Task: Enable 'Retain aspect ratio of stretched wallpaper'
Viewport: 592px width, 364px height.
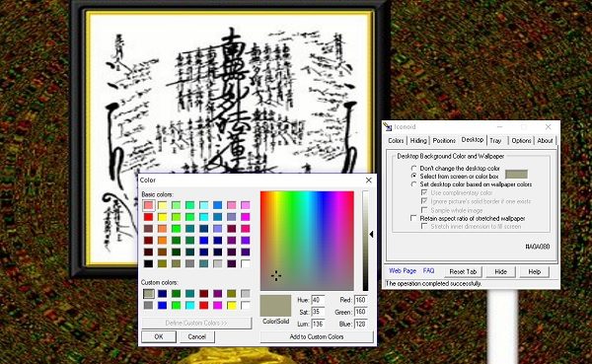Action: pos(413,218)
